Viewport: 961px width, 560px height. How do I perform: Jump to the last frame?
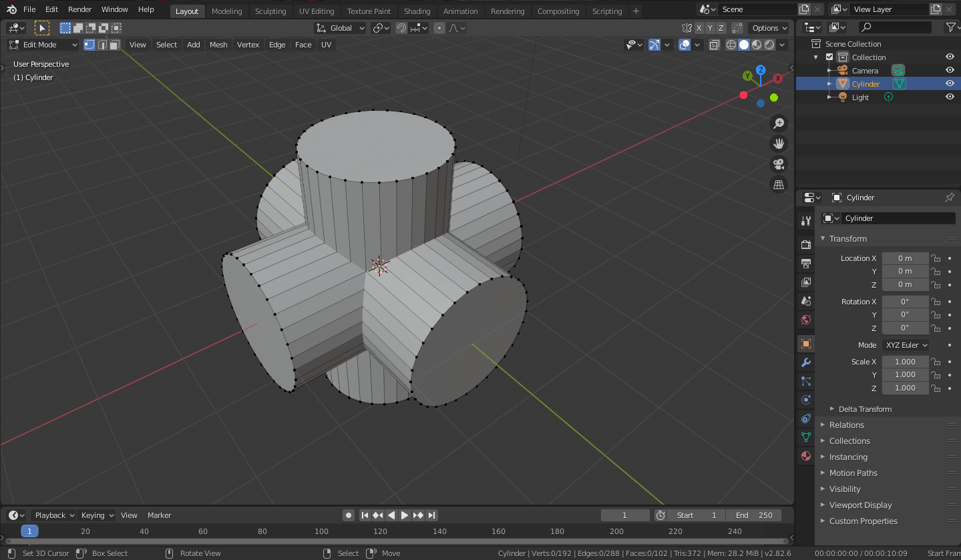pyautogui.click(x=431, y=515)
